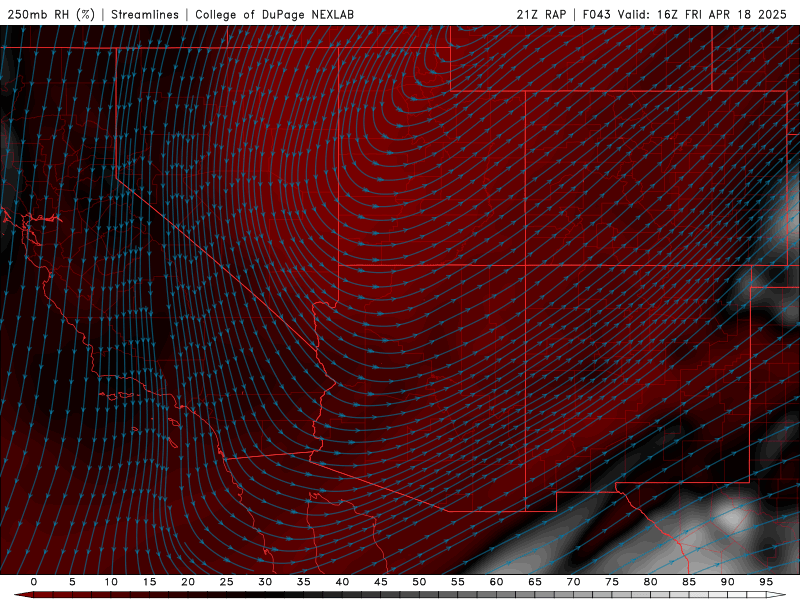This screenshot has height=600, width=800.
Task: Click the '50' value on the color scale
Action: click(x=419, y=582)
